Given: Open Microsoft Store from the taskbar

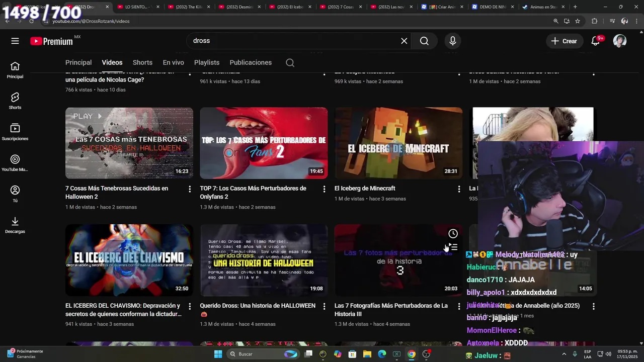Looking at the screenshot, I should [x=353, y=354].
